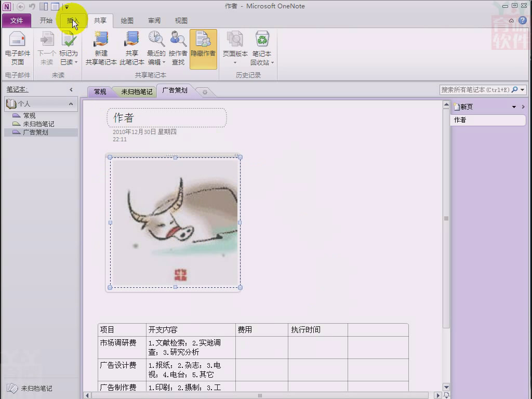The width and height of the screenshot is (532, 399).
Task: Open Customize Quick Access Toolbar dropdown
Action: tap(67, 7)
